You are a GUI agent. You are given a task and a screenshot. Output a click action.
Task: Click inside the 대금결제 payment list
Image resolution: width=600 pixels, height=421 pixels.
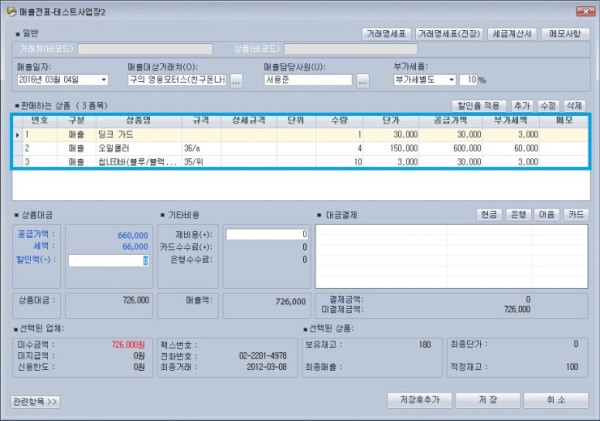[x=452, y=256]
